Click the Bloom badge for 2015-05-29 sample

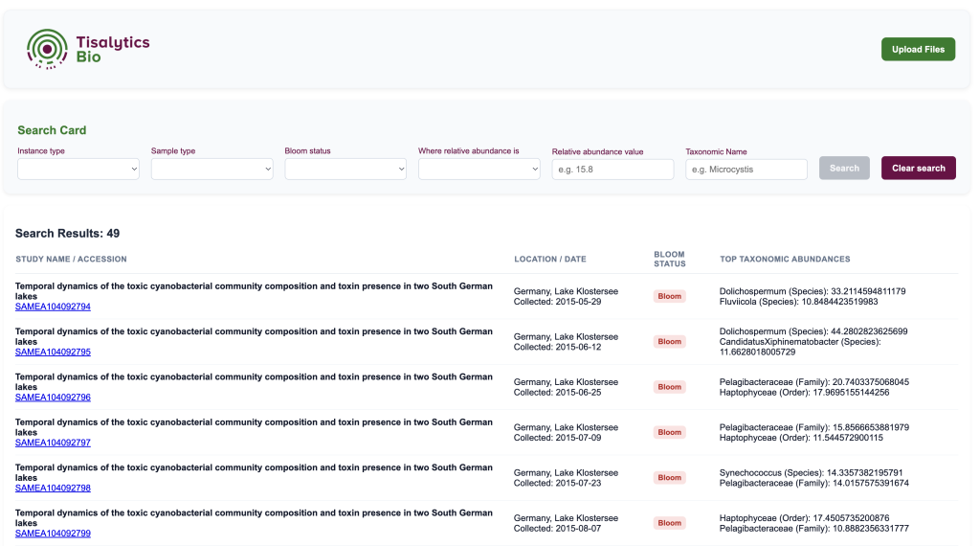pyautogui.click(x=669, y=296)
